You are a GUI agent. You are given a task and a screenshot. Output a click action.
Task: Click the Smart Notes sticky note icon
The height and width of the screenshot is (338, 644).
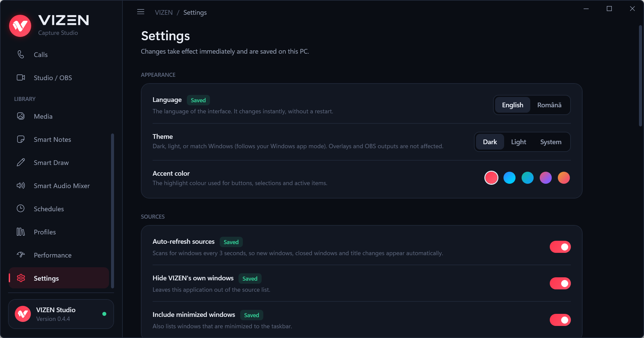[x=21, y=139]
